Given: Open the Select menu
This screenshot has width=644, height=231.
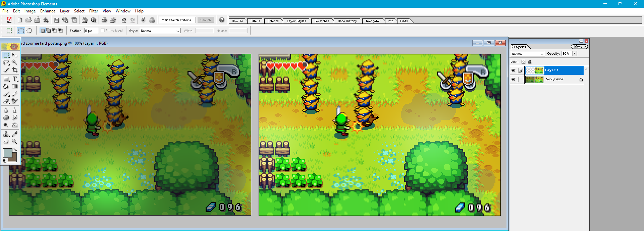Looking at the screenshot, I should [79, 11].
